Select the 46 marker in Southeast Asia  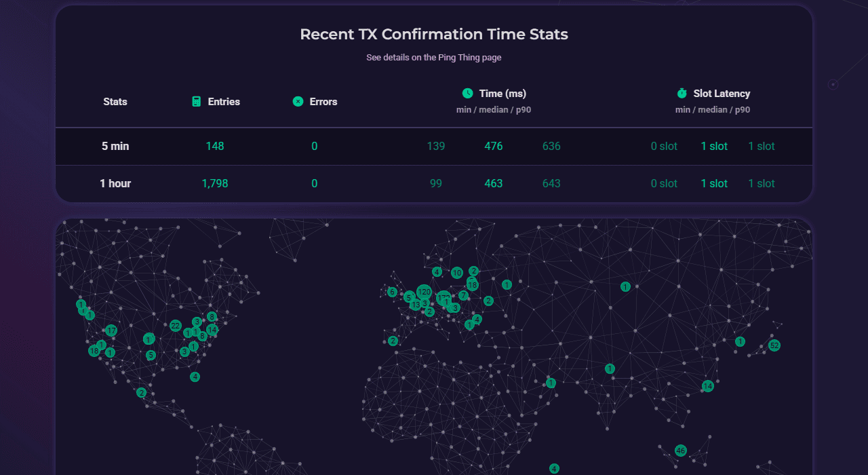point(681,451)
